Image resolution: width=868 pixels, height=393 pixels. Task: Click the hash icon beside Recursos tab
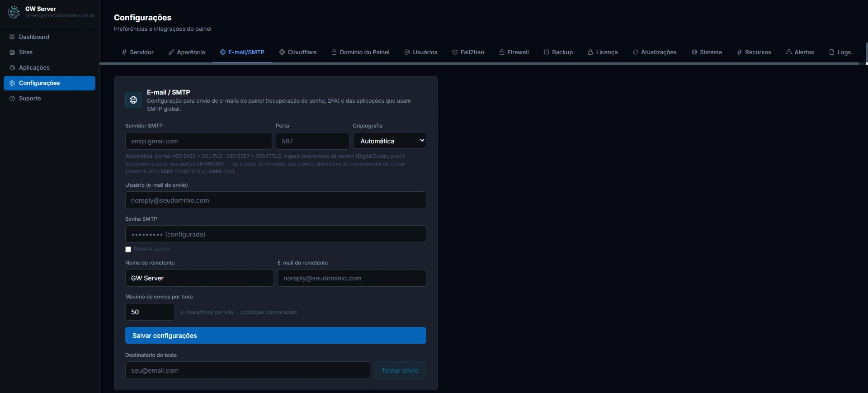click(x=740, y=52)
